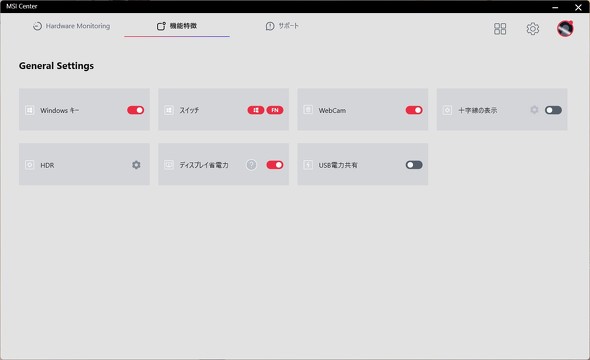Open the Hardware Monitoring tab
Image resolution: width=590 pixels, height=360 pixels.
pos(71,26)
